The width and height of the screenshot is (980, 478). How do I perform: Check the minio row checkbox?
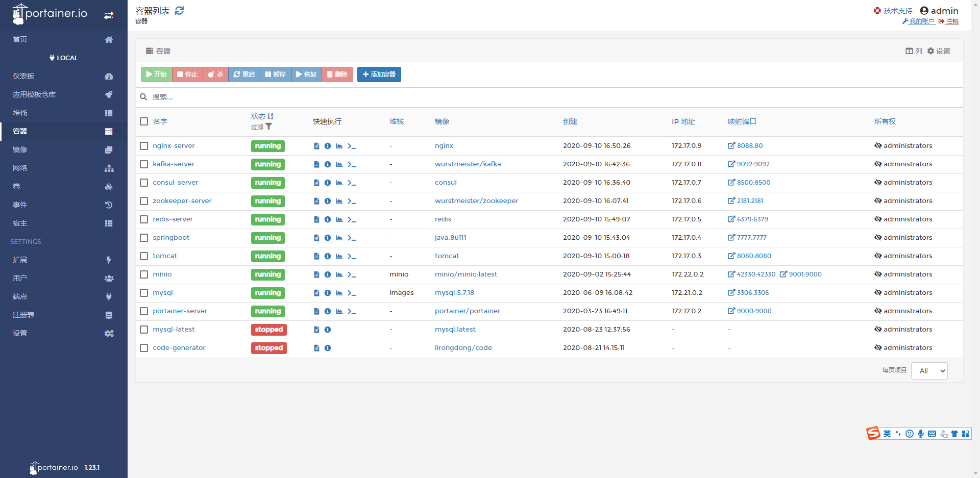click(144, 274)
